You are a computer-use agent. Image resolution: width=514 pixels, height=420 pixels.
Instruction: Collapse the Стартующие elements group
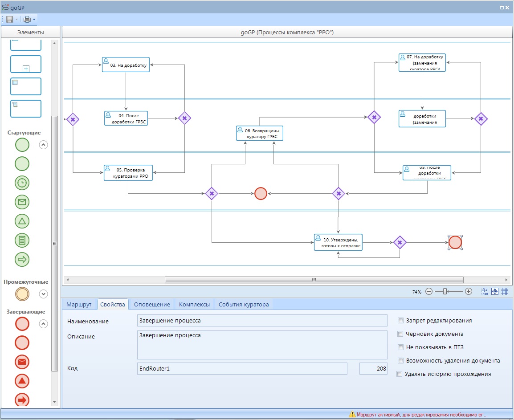coord(43,145)
